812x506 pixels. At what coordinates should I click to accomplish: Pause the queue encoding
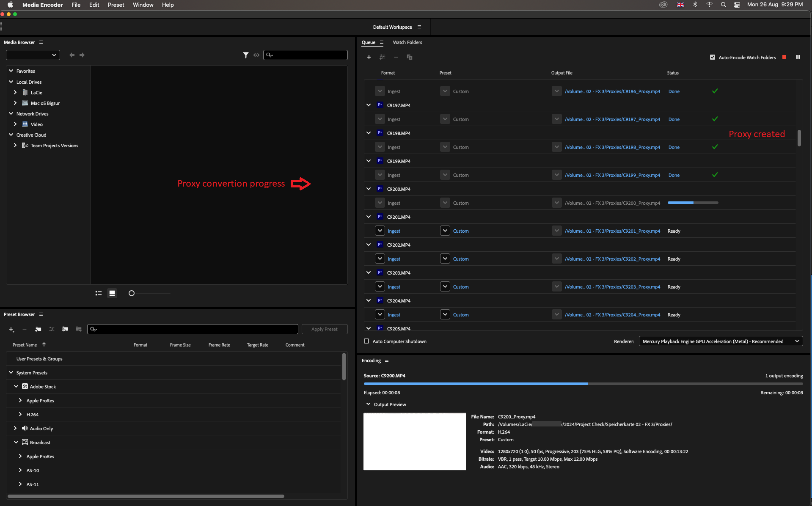point(798,57)
